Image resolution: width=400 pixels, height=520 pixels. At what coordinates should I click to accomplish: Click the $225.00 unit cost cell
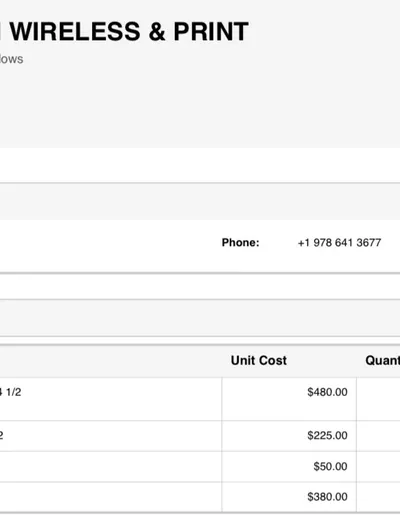point(289,436)
